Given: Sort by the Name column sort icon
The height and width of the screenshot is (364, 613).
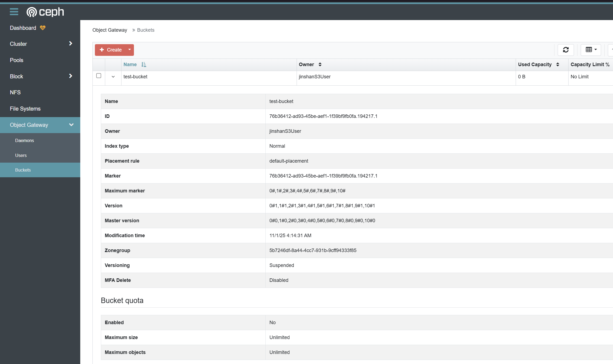Looking at the screenshot, I should tap(144, 65).
